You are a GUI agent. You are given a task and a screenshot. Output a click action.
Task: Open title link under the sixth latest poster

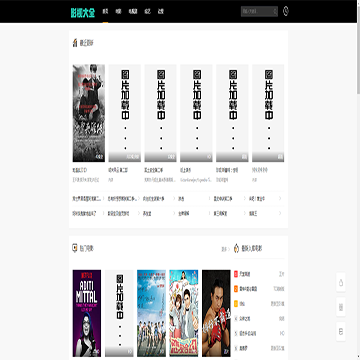point(260,170)
